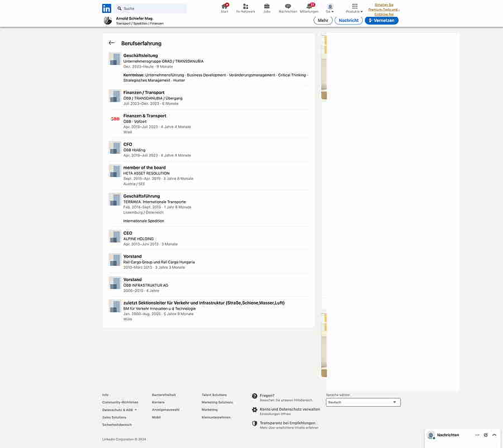Select 'ÖBB Holding' company text
The image size is (503, 448).
point(134,150)
